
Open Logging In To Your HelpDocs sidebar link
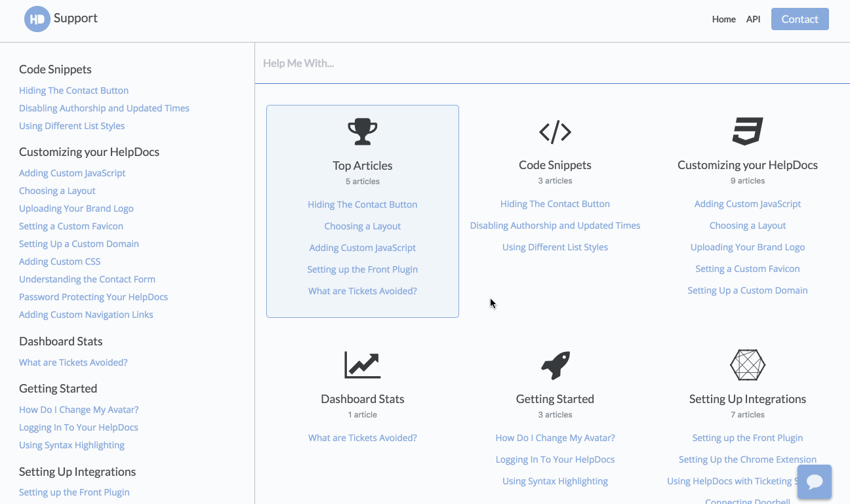point(79,427)
